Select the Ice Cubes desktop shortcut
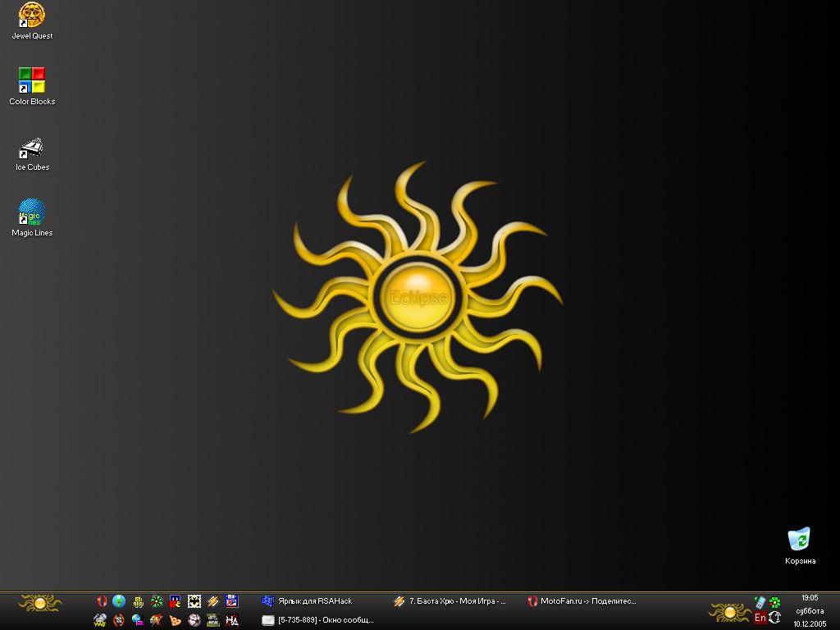840x630 pixels. coord(32,154)
